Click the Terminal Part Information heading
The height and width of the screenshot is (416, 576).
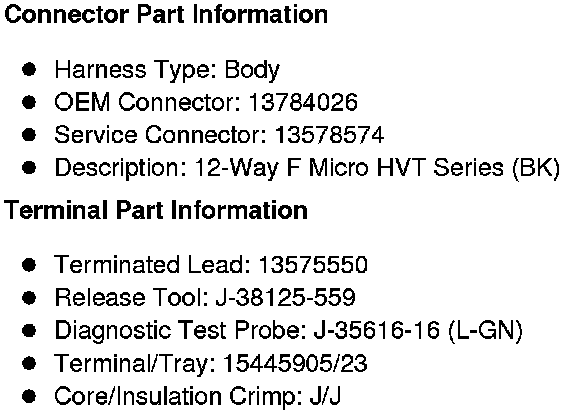(156, 210)
